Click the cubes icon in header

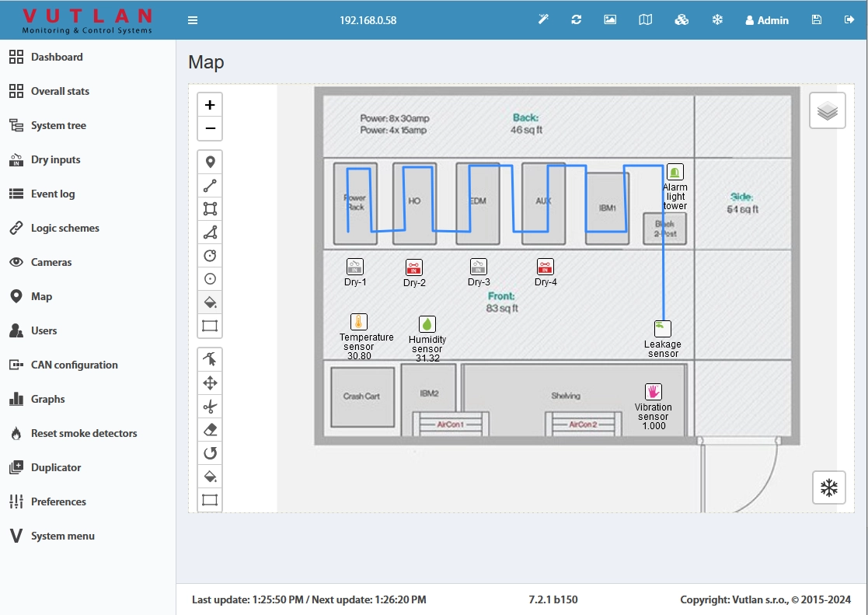pyautogui.click(x=682, y=20)
